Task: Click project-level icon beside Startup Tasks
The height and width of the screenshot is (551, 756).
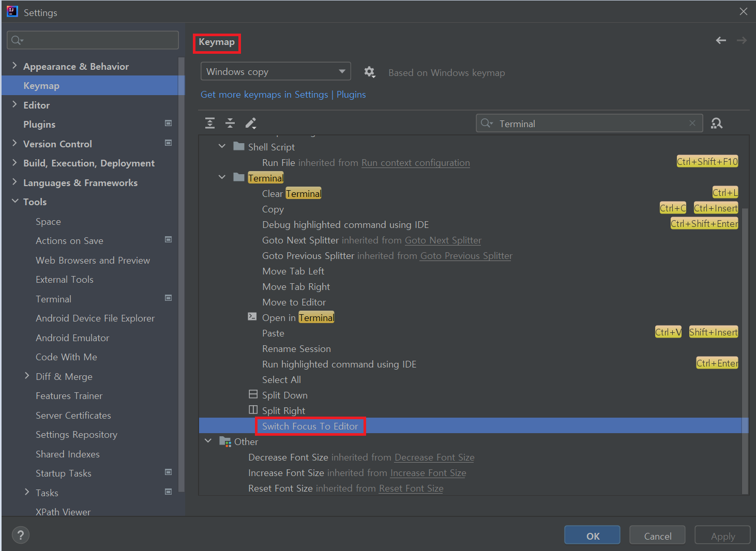Action: pos(168,472)
